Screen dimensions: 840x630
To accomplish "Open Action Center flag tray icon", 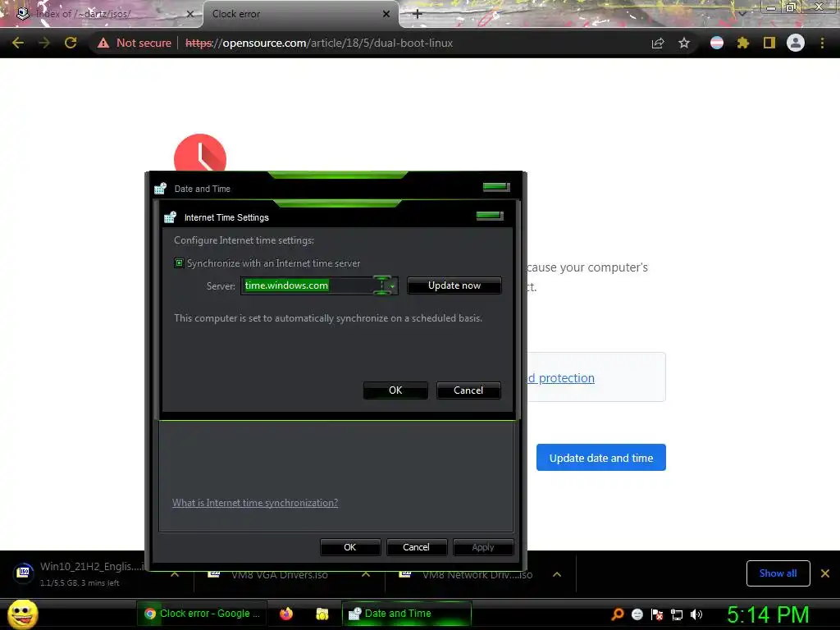I will coord(657,614).
